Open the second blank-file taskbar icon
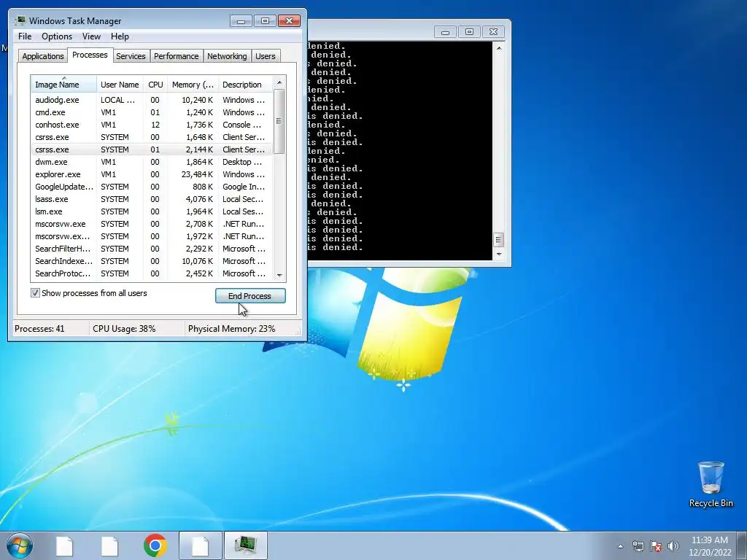The height and width of the screenshot is (560, 747). [x=109, y=545]
